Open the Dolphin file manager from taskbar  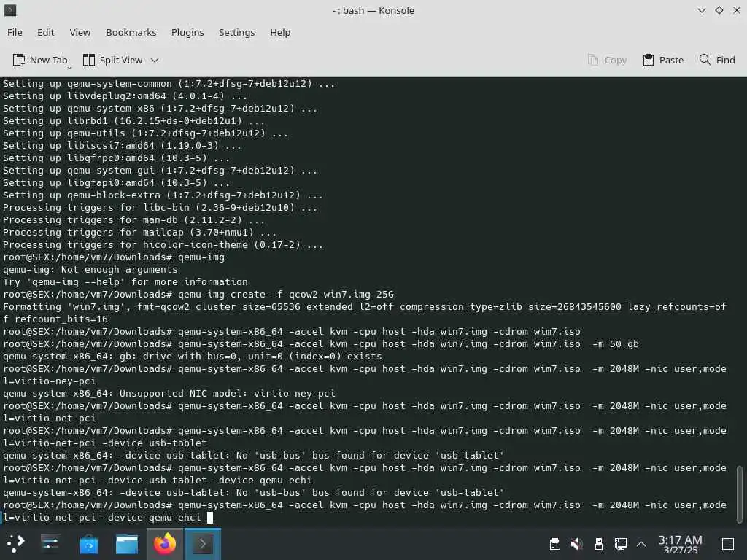pyautogui.click(x=127, y=543)
